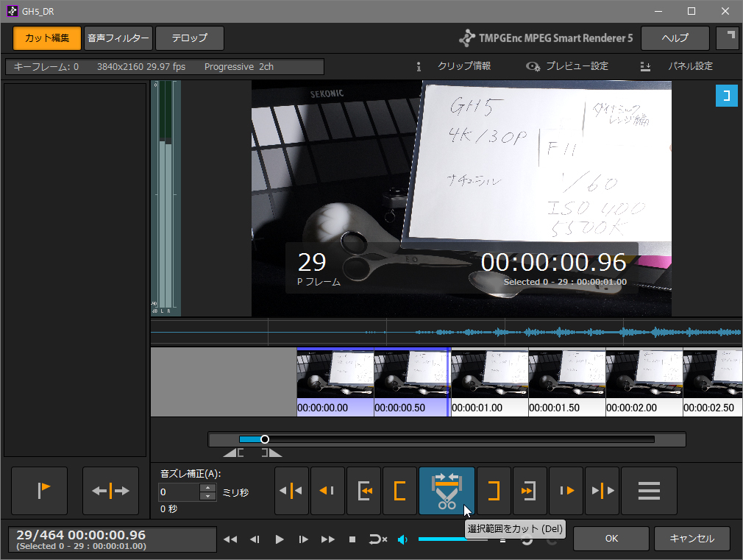The width and height of the screenshot is (743, 560).
Task: Step back one frame
Action: (255, 539)
